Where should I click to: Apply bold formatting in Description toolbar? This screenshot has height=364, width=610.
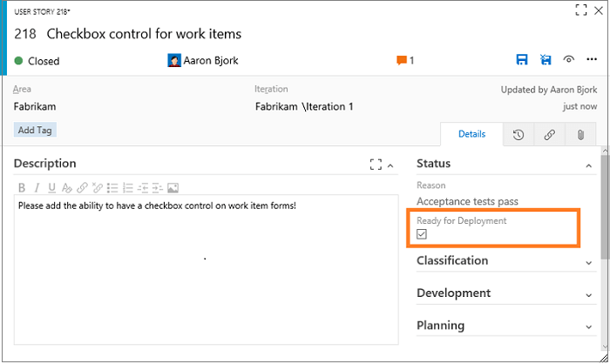(23, 187)
